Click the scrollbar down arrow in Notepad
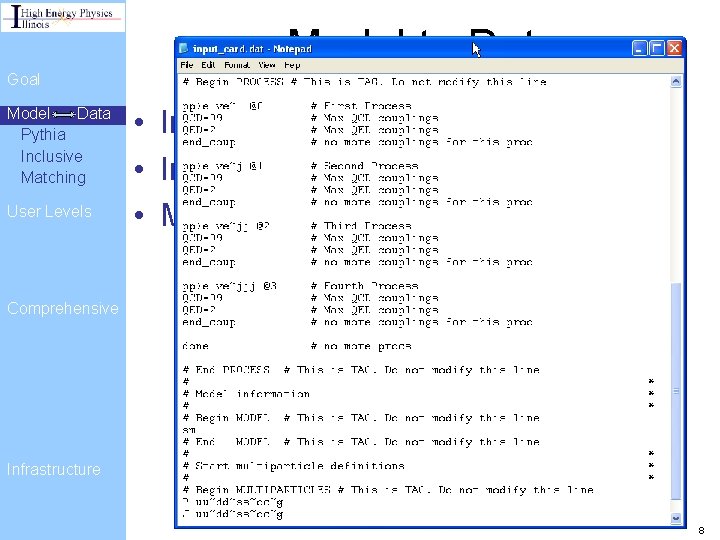The width and height of the screenshot is (720, 540). pos(675,518)
